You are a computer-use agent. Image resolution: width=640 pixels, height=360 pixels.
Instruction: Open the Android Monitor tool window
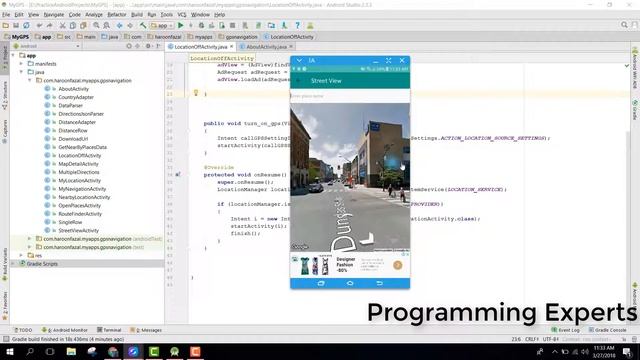[64, 330]
